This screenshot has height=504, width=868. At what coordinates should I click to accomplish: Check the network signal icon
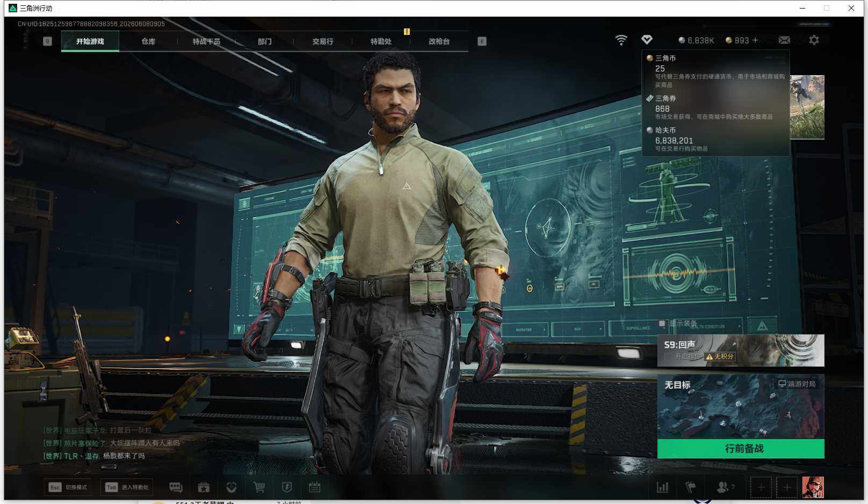tap(621, 40)
